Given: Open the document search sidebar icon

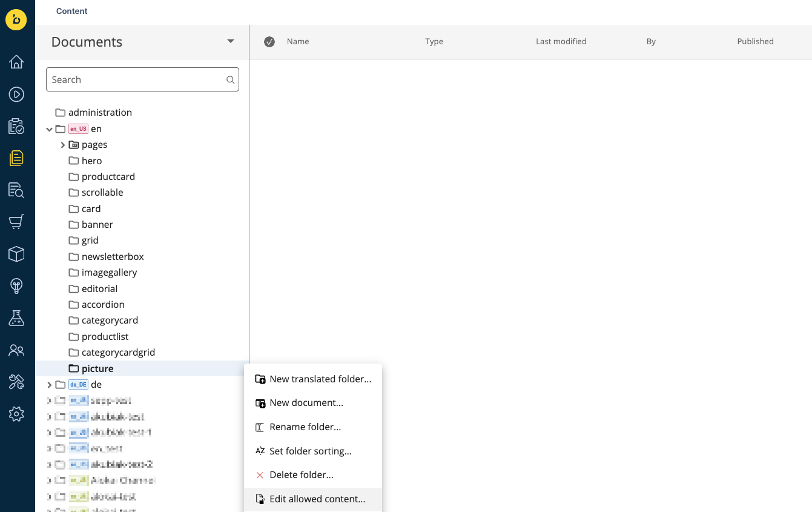Looking at the screenshot, I should 16,190.
